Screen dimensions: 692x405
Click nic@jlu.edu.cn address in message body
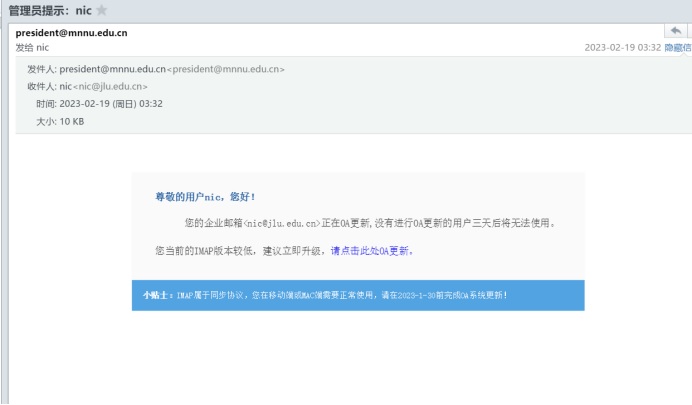[x=282, y=223]
